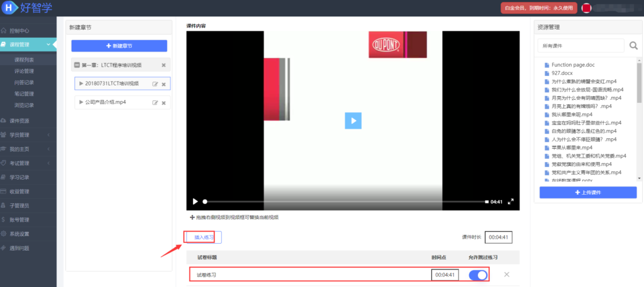Click the 所有课件 search field

click(580, 46)
